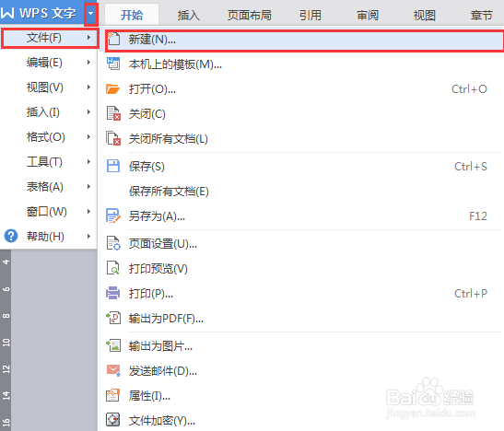Click the blue floppy disk Save icon
This screenshot has width=504, height=431.
(112, 166)
